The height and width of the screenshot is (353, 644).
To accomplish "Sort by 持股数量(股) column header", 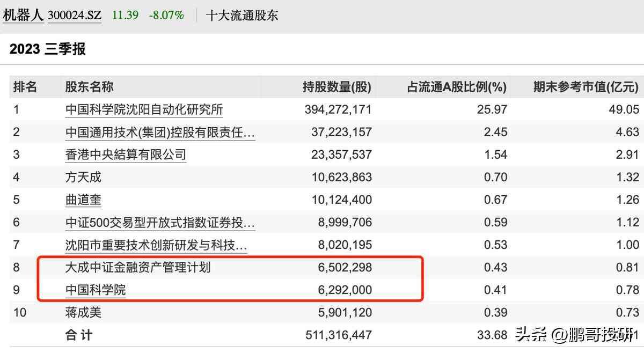I will (336, 87).
